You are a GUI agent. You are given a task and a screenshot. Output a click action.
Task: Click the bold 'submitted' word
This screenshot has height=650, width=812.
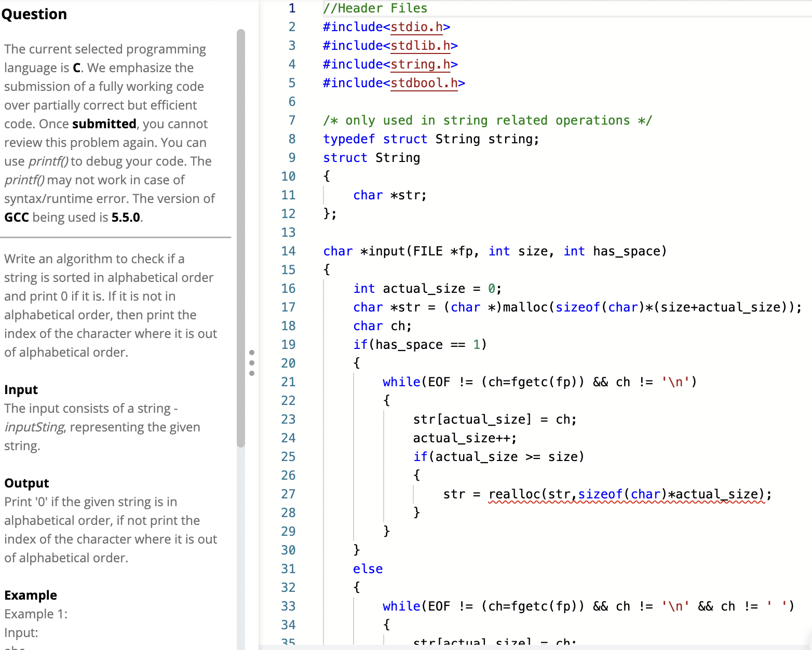[x=104, y=124]
